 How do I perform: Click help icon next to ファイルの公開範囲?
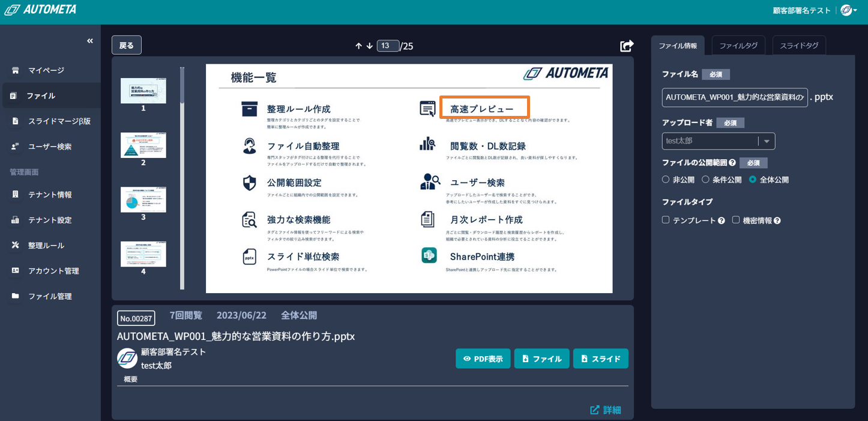coord(732,163)
